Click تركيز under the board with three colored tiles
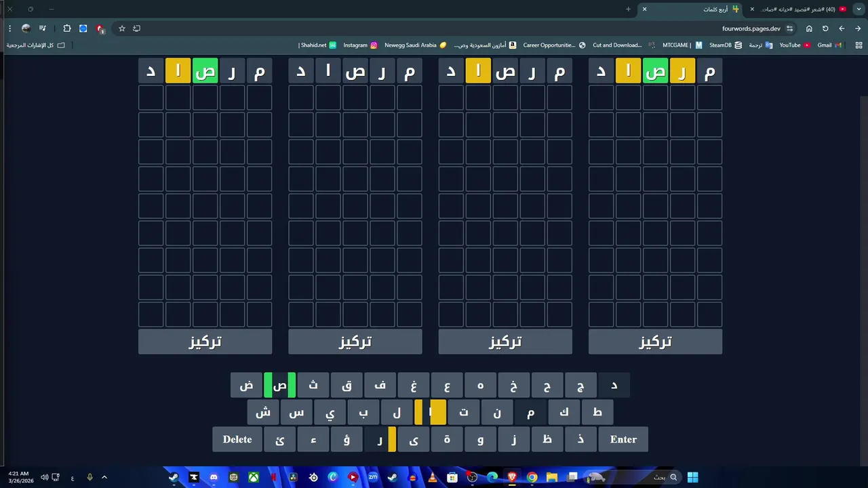Image resolution: width=868 pixels, height=488 pixels. pyautogui.click(x=655, y=342)
